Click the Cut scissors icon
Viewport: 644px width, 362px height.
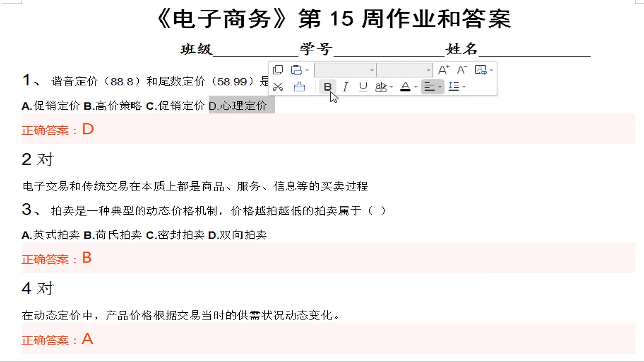click(278, 87)
